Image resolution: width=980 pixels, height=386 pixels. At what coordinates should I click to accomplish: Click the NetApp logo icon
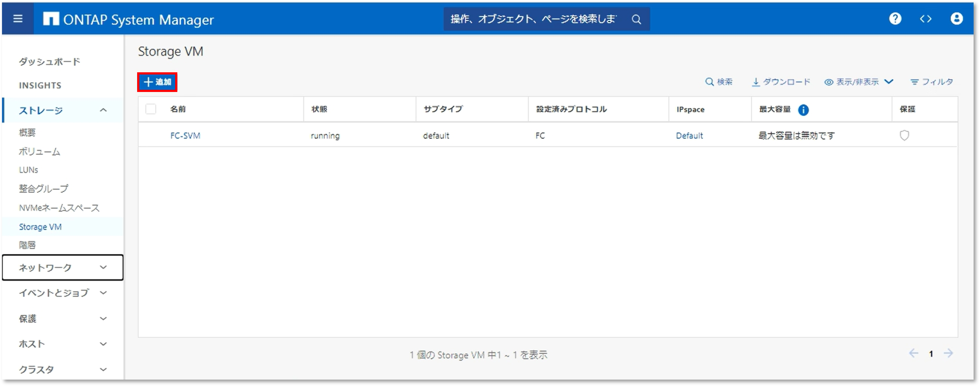pos(51,19)
